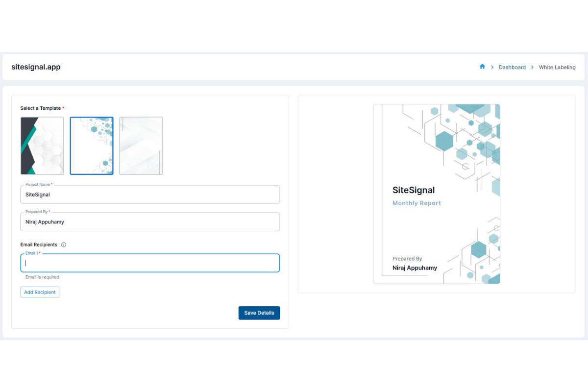Click the White Labeling breadcrumb item
The height and width of the screenshot is (392, 588).
pyautogui.click(x=557, y=67)
